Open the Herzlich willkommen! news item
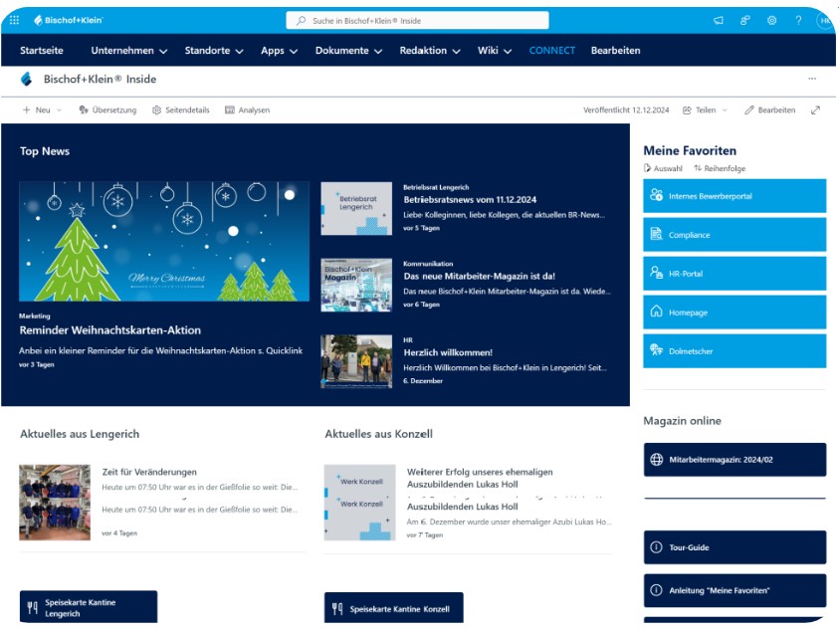 click(448, 352)
